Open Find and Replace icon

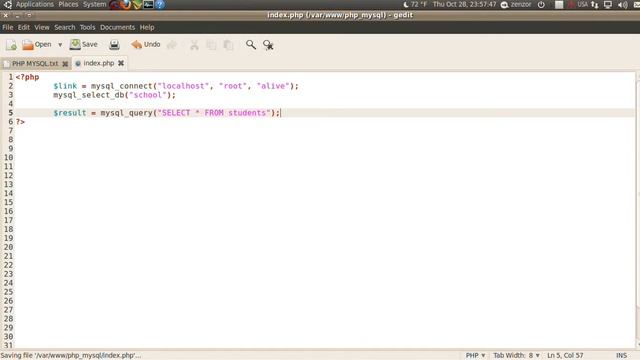(268, 45)
